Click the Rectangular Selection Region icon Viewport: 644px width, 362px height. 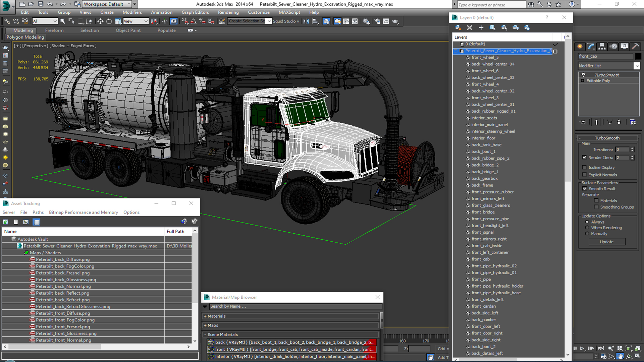(x=80, y=21)
